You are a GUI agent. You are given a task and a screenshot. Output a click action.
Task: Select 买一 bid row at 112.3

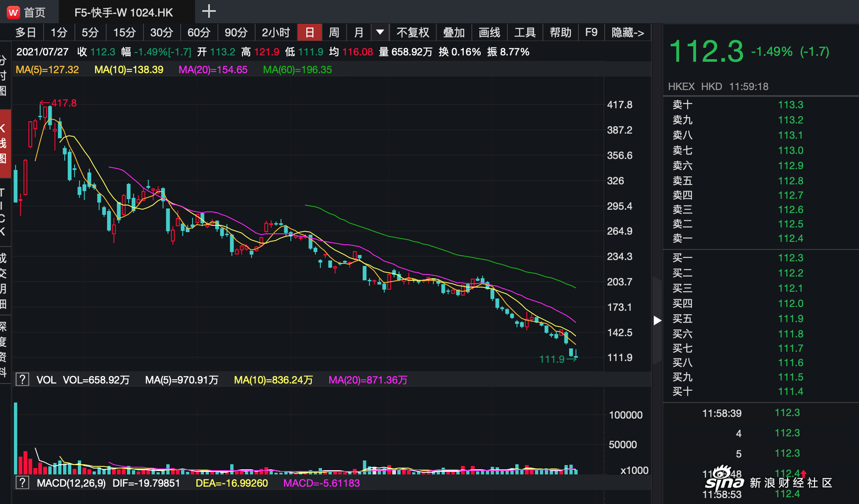761,257
